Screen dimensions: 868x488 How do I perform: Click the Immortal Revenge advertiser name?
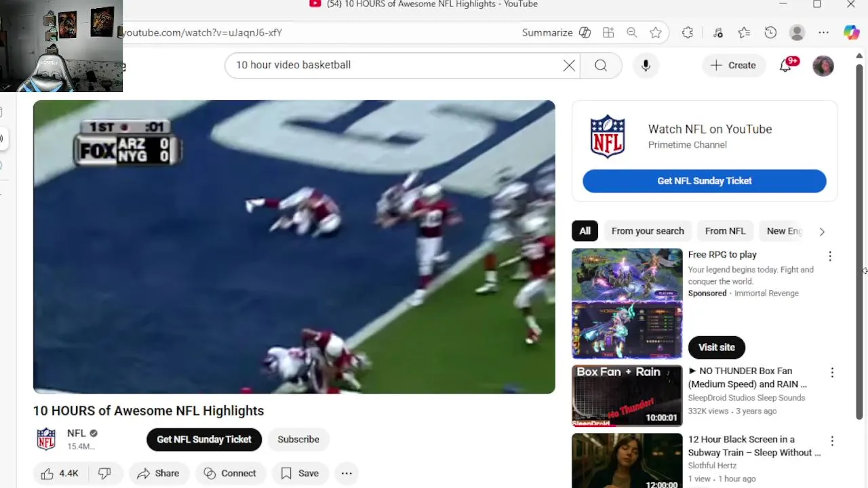766,293
